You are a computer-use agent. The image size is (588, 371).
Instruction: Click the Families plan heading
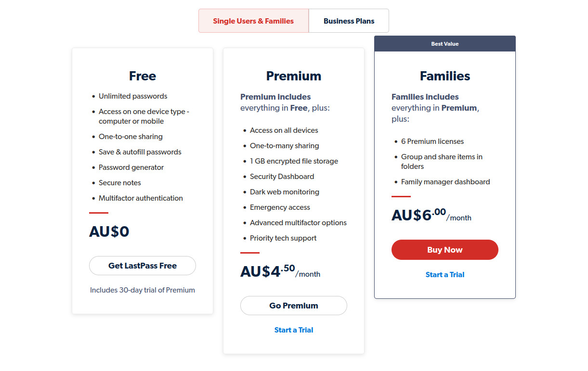[445, 76]
